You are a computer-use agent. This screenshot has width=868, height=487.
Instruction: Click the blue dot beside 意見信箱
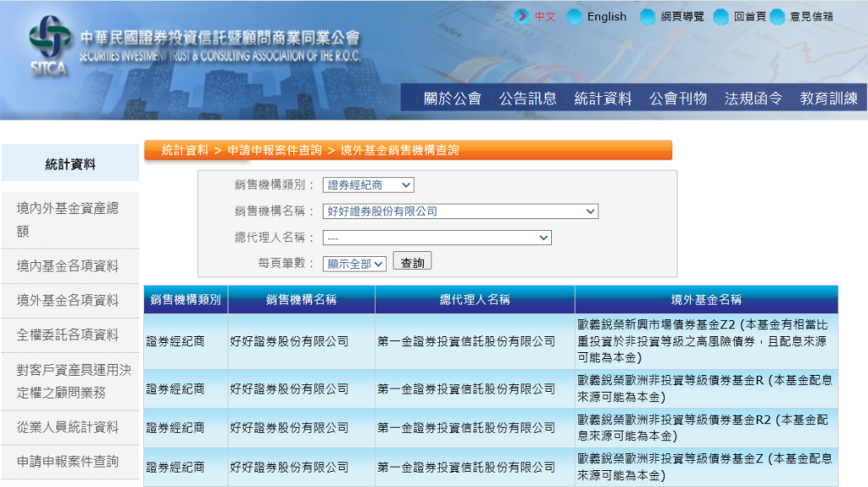(777, 17)
